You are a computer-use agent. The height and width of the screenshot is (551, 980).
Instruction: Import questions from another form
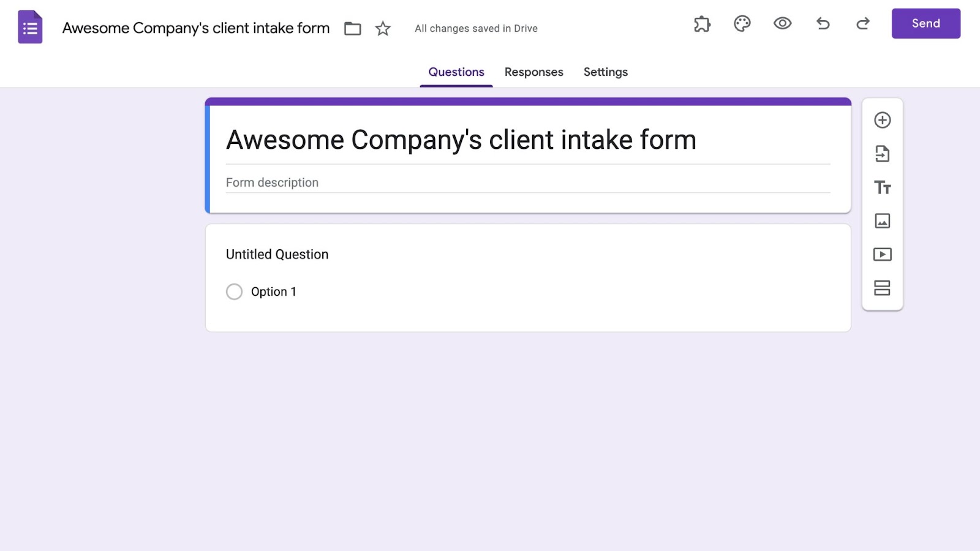882,154
